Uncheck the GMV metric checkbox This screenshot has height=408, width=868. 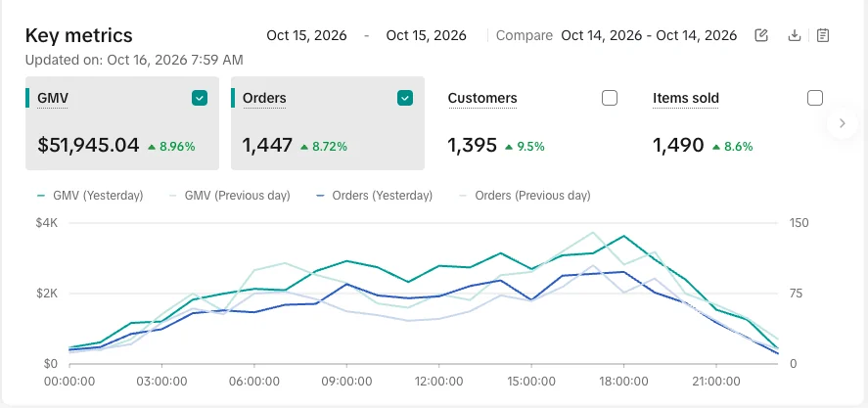point(200,99)
